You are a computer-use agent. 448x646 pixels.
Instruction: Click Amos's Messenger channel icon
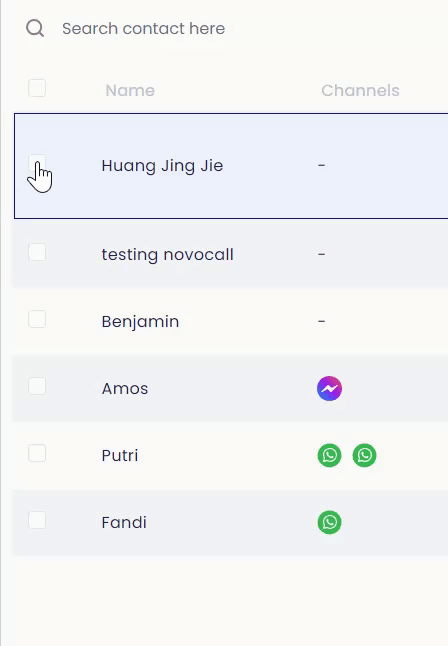click(x=329, y=389)
